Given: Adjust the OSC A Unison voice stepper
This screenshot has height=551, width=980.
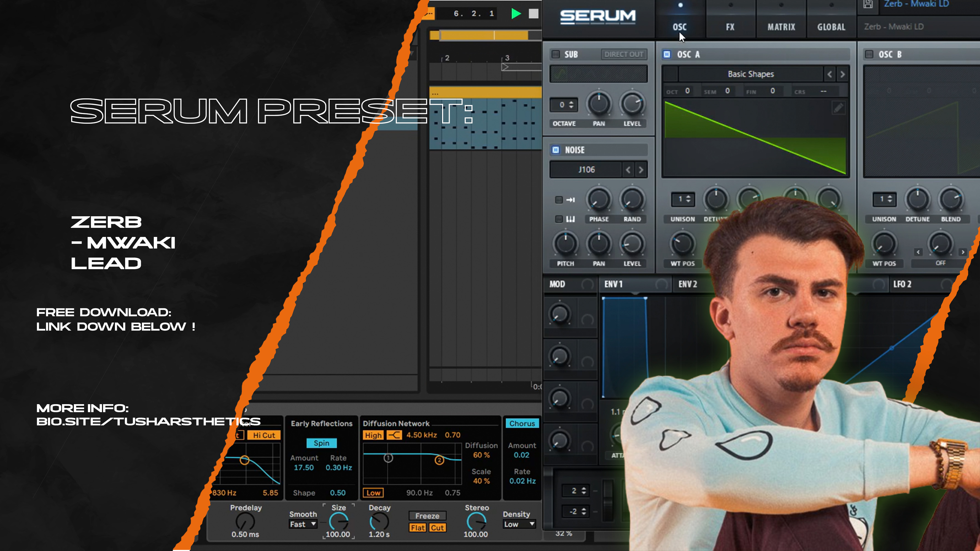Looking at the screenshot, I should 683,199.
